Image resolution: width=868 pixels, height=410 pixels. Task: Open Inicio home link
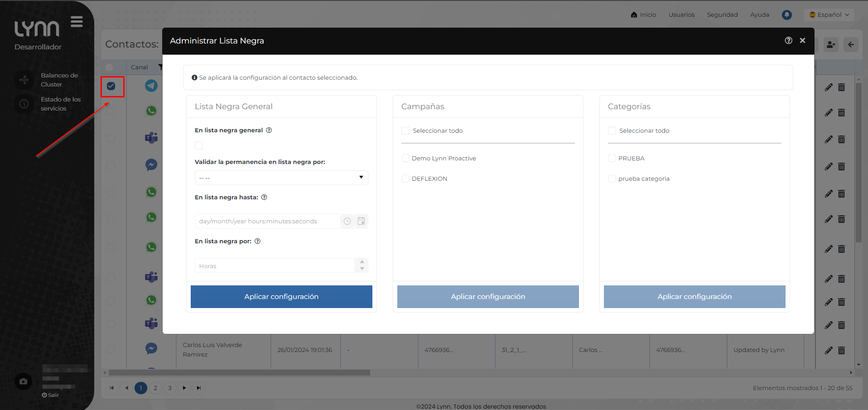pyautogui.click(x=643, y=14)
